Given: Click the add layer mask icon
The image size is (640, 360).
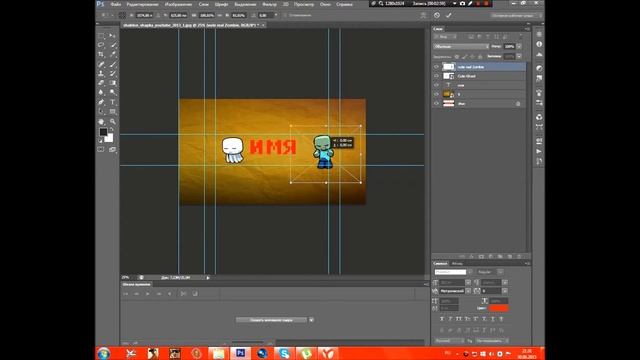Looking at the screenshot, I should (x=481, y=256).
